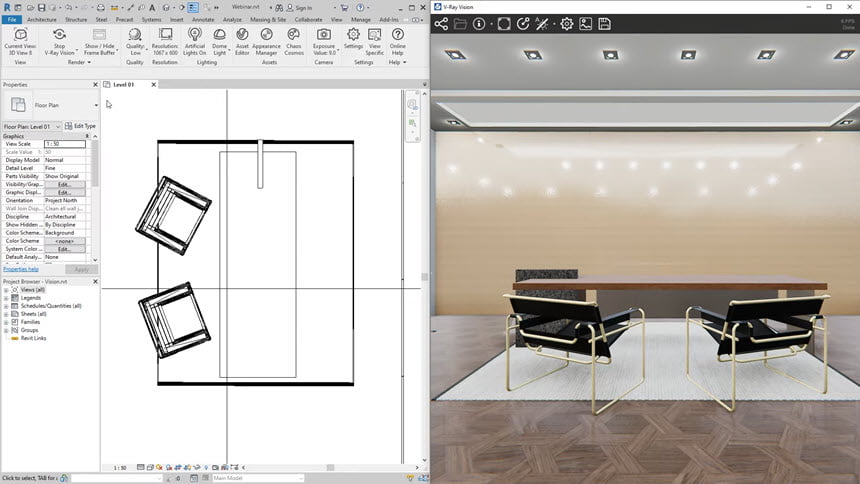Toggle auto exposure icon in V-Ray Vision
The width and height of the screenshot is (860, 484).
point(542,24)
